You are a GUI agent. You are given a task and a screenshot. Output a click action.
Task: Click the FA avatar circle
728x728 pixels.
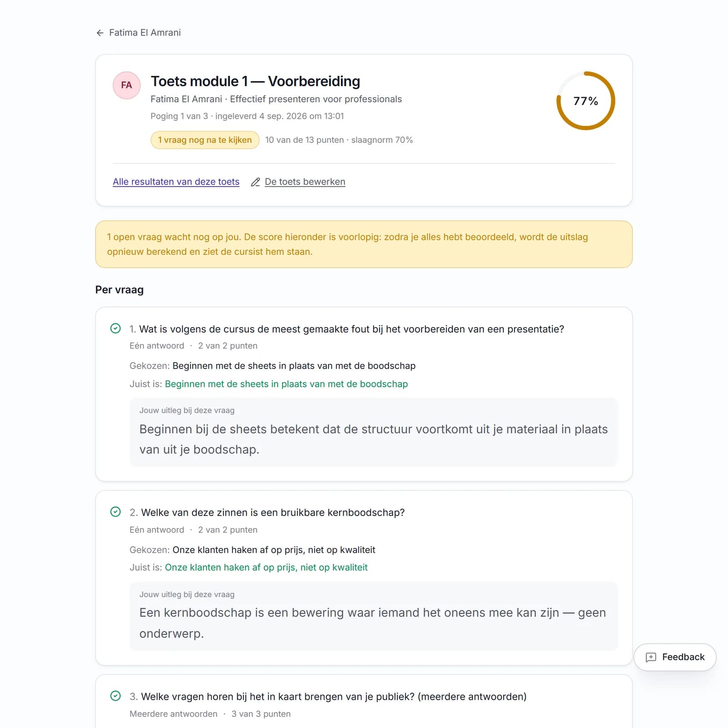point(126,85)
